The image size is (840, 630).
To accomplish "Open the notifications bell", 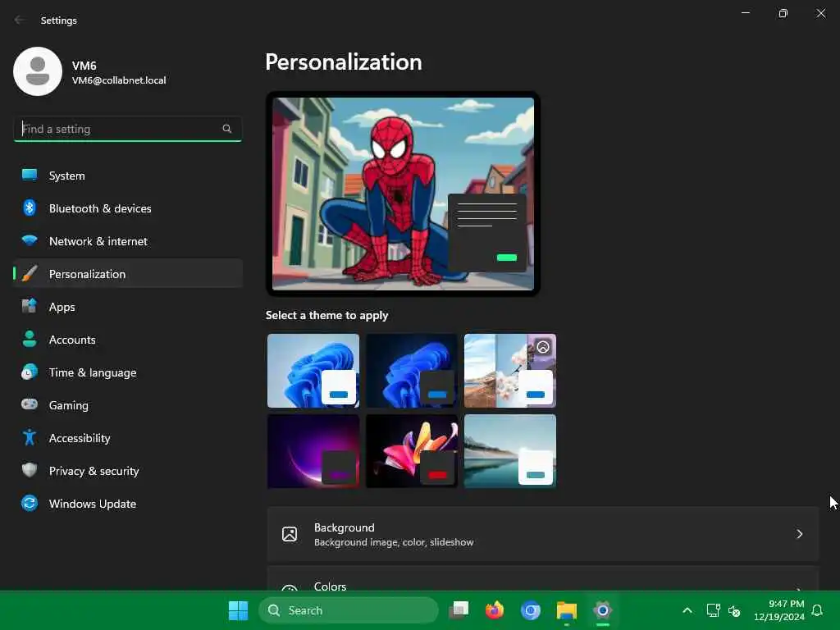I will point(817,610).
